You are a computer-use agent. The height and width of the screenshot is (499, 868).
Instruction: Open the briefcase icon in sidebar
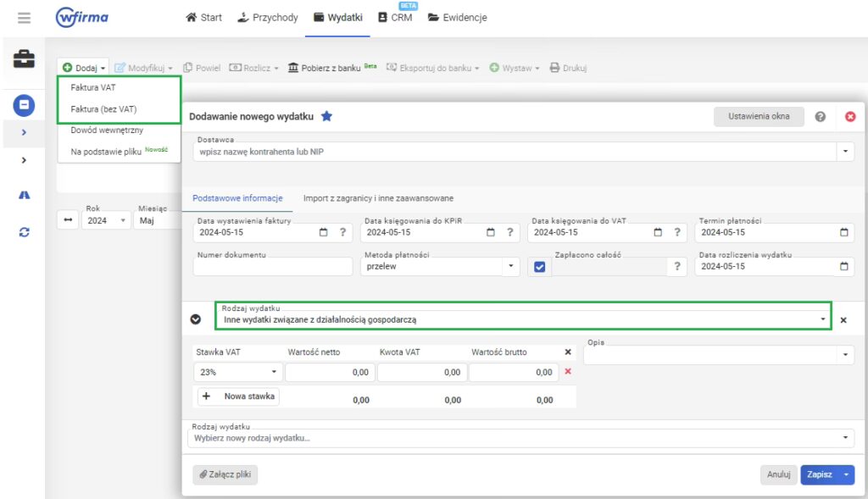24,59
